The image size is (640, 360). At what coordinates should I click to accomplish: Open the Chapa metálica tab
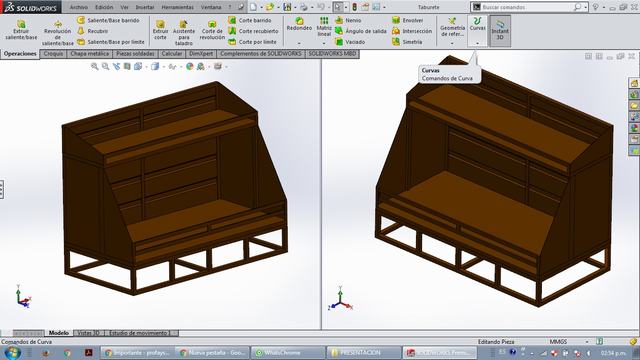coord(89,54)
